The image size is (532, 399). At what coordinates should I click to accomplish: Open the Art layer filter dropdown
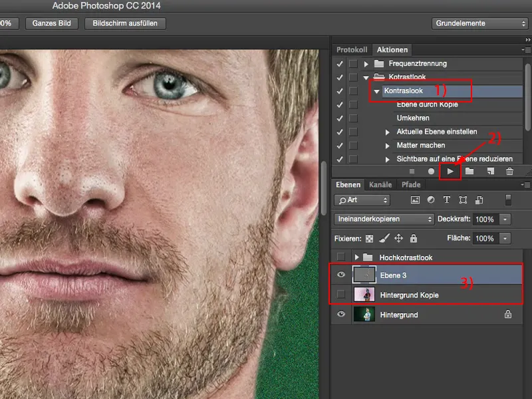point(362,200)
